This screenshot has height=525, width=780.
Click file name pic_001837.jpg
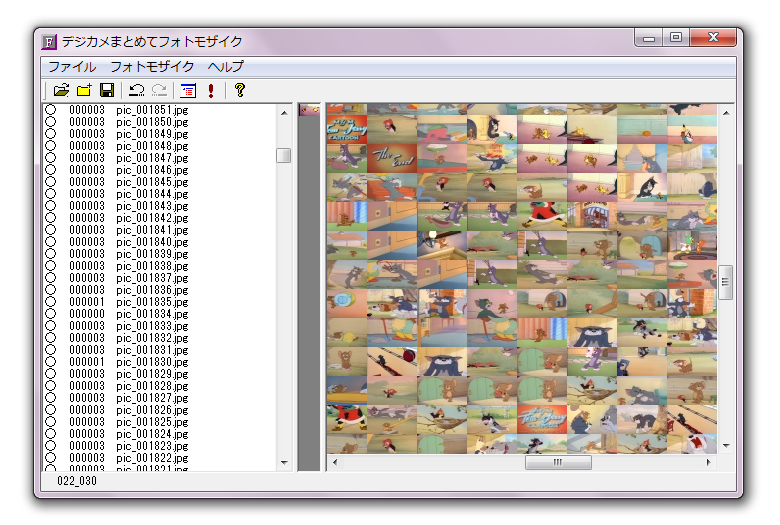pyautogui.click(x=152, y=278)
